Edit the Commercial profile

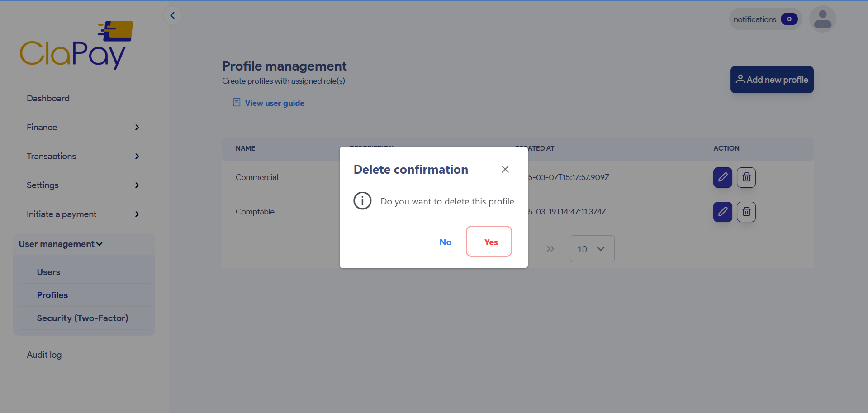click(x=722, y=177)
